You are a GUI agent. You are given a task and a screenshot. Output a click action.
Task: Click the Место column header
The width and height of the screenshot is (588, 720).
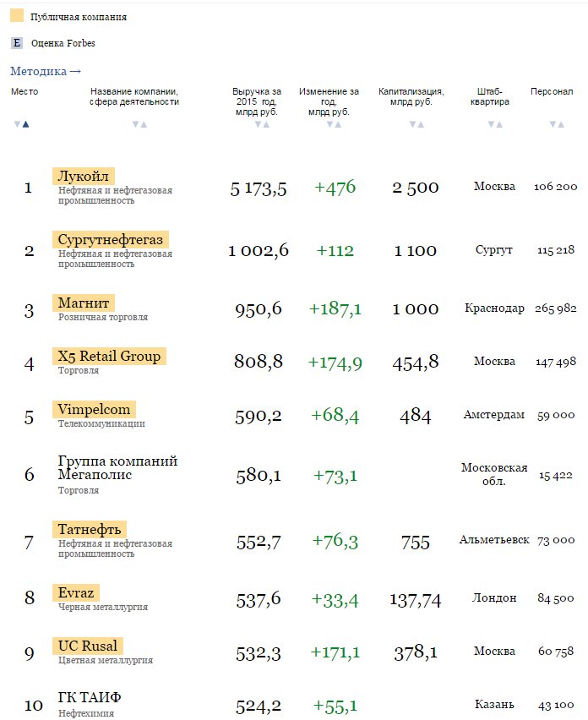[24, 91]
